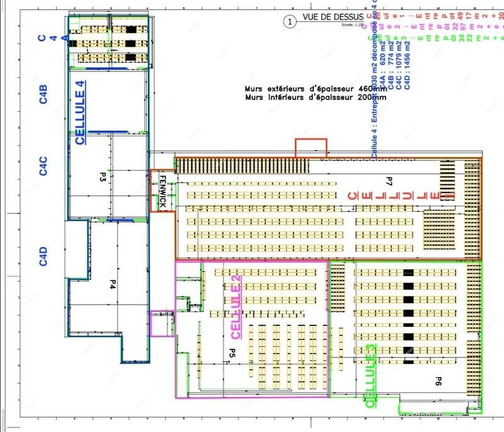The width and height of the screenshot is (504, 432).
Task: Click the C4B section label
Action: [43, 93]
